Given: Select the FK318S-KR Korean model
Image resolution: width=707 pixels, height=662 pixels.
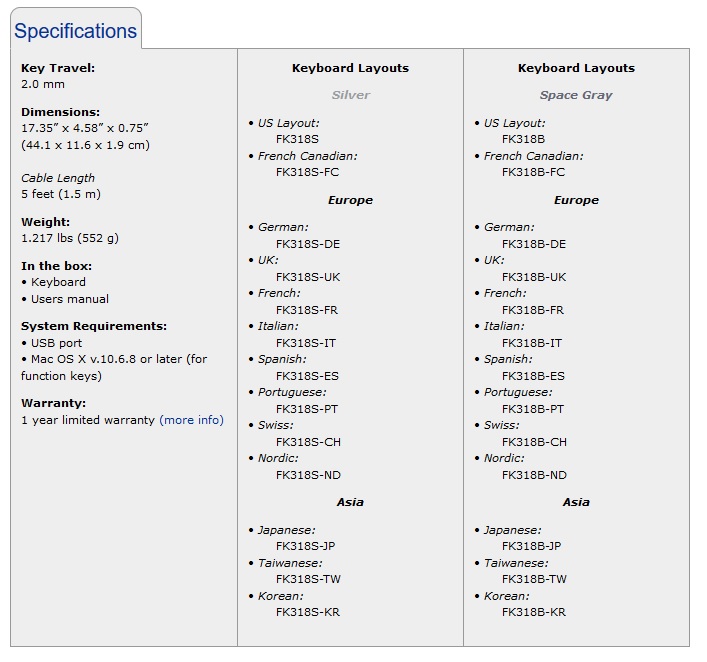Looking at the screenshot, I should click(307, 612).
